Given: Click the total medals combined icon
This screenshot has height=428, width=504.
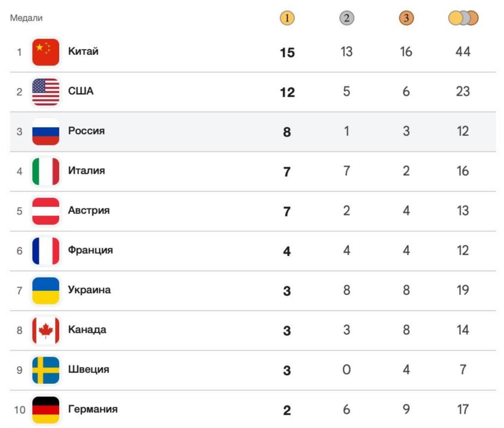Looking at the screenshot, I should 463,18.
